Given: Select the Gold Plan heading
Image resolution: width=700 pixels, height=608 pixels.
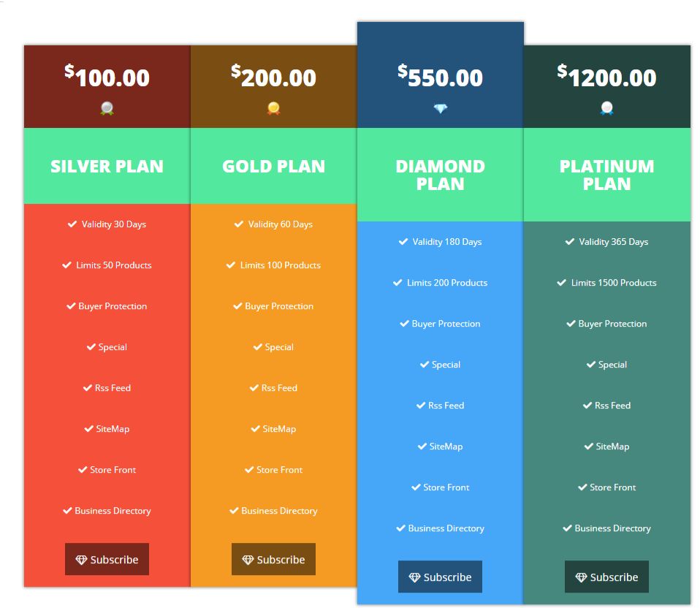Looking at the screenshot, I should (273, 167).
